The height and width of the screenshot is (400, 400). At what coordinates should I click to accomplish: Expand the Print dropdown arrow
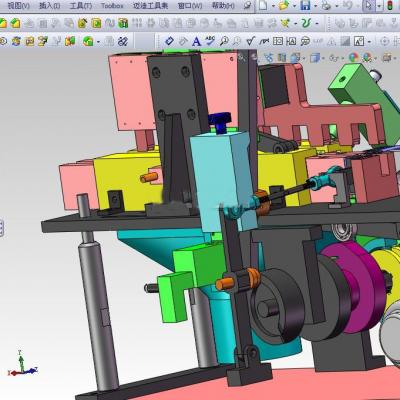pos(337,6)
